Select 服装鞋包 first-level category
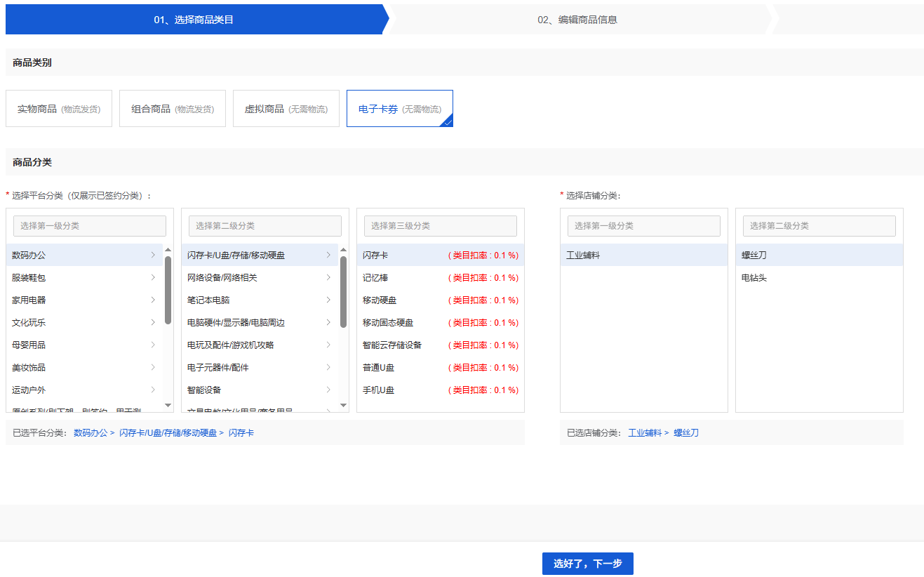Image resolution: width=924 pixels, height=577 pixels. (84, 277)
